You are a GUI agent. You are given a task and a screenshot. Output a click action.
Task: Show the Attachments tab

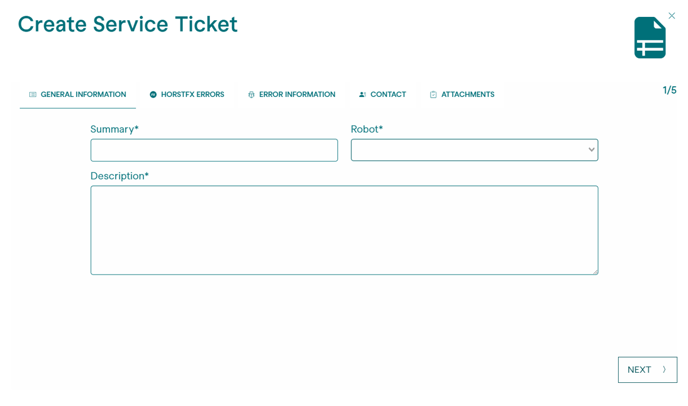click(467, 95)
